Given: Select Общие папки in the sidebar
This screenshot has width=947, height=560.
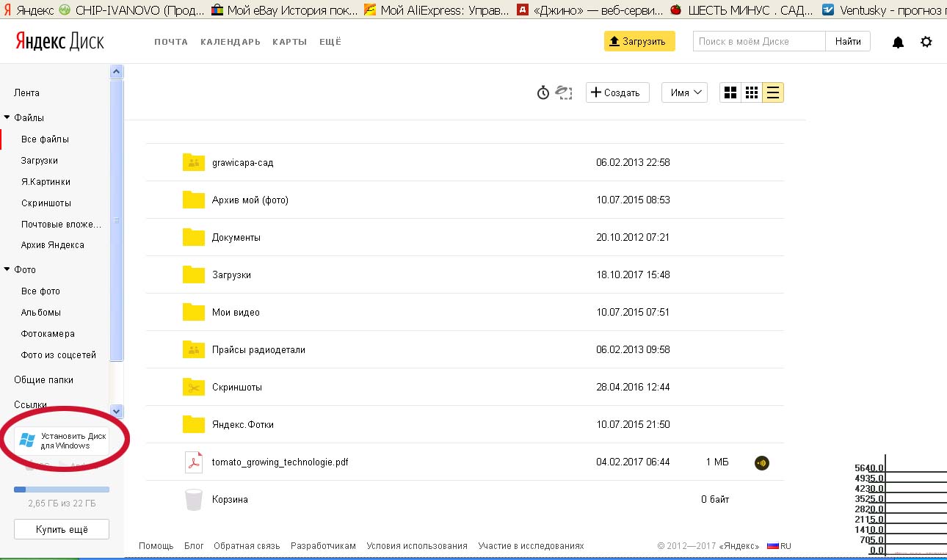Looking at the screenshot, I should point(43,380).
